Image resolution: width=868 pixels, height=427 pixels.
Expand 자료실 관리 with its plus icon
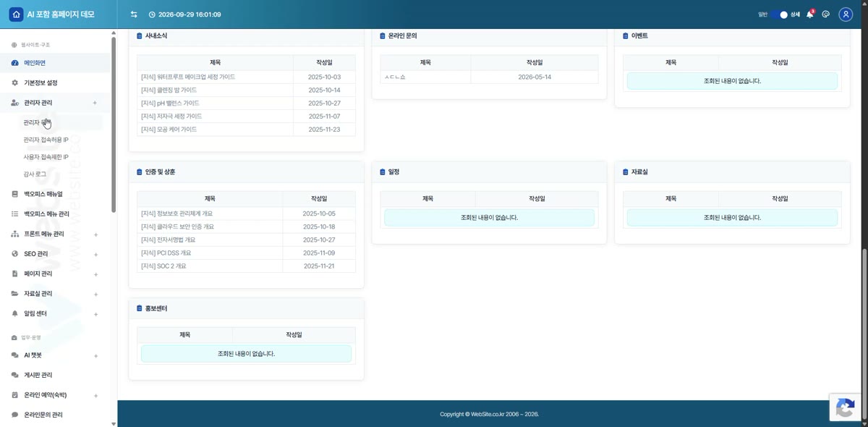click(x=95, y=295)
